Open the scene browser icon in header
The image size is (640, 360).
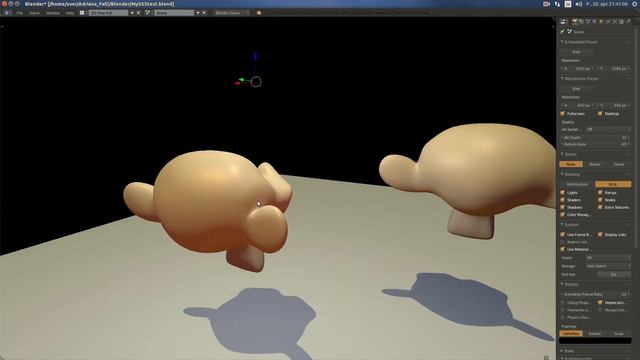[x=148, y=13]
